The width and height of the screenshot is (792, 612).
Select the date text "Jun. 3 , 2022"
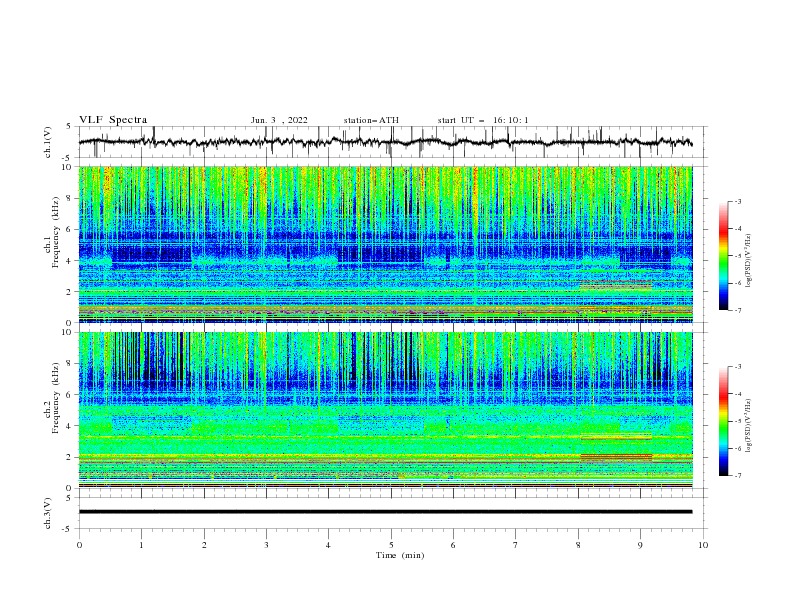(x=279, y=120)
